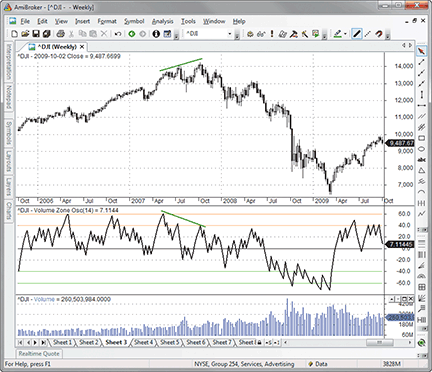Image resolution: width=432 pixels, height=372 pixels.
Task: Open the Analysis menu
Action: (163, 21)
